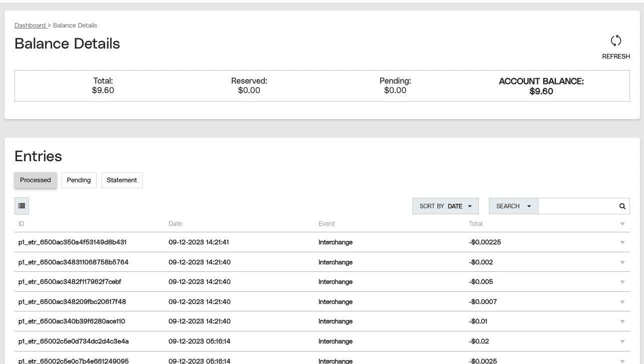Click the ACCOUNT BALANCE $9.60 value
This screenshot has height=364, width=644.
[x=541, y=91]
